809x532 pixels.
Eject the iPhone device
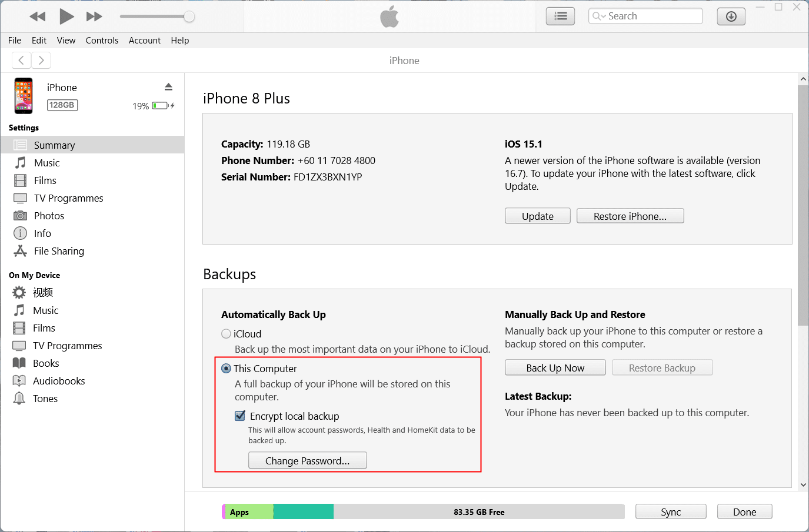pyautogui.click(x=169, y=87)
